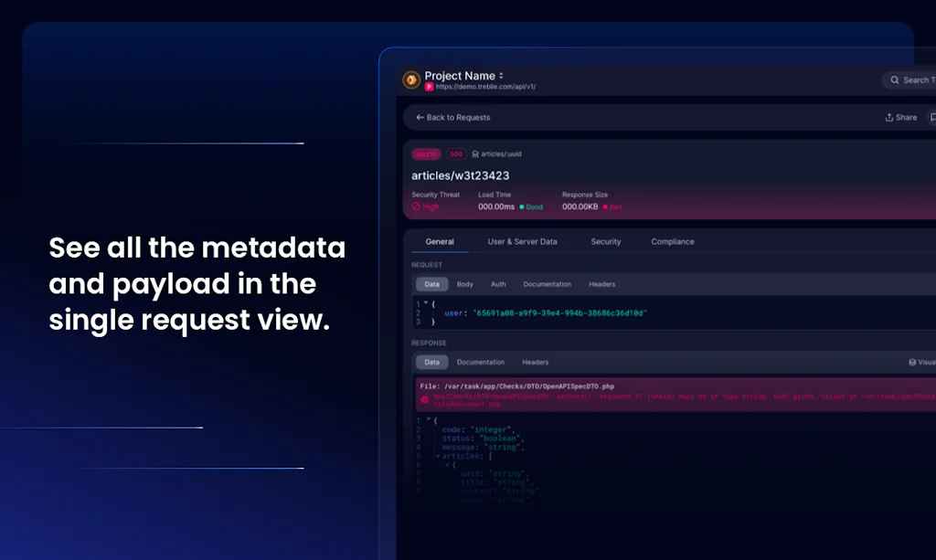This screenshot has height=560, width=936.
Task: Click the green Good load status
Action: 531,207
